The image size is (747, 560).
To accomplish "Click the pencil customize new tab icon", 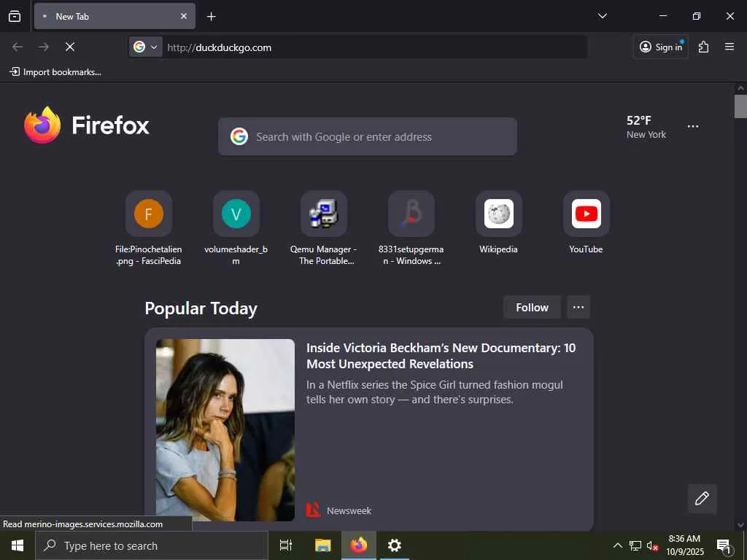I will (703, 499).
